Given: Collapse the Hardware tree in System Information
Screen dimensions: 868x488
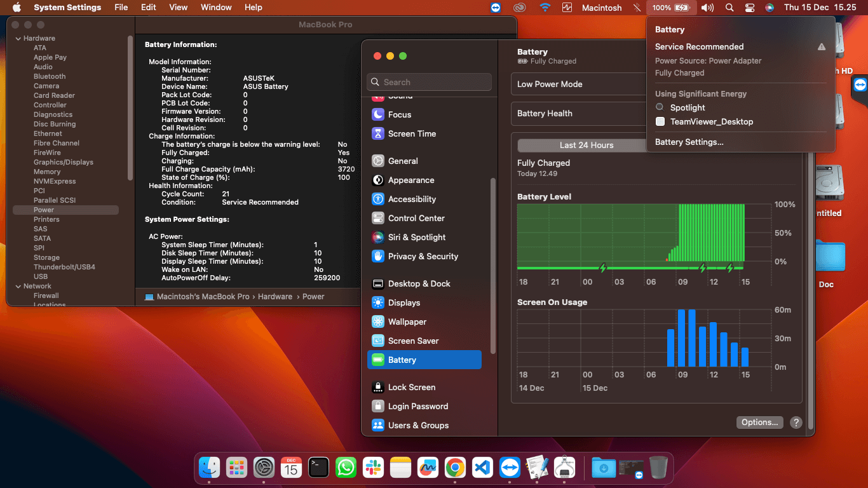Looking at the screenshot, I should [x=18, y=39].
